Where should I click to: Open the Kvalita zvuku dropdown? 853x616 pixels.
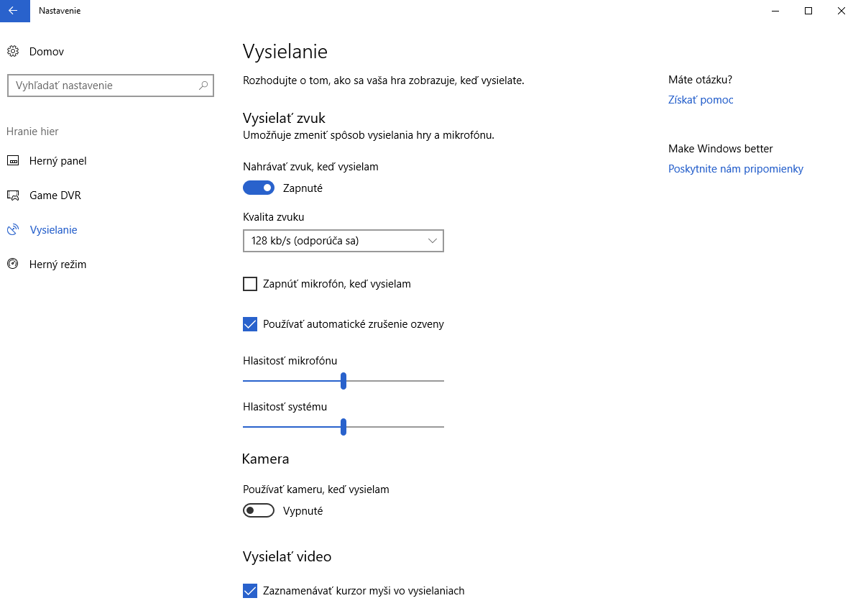click(343, 241)
